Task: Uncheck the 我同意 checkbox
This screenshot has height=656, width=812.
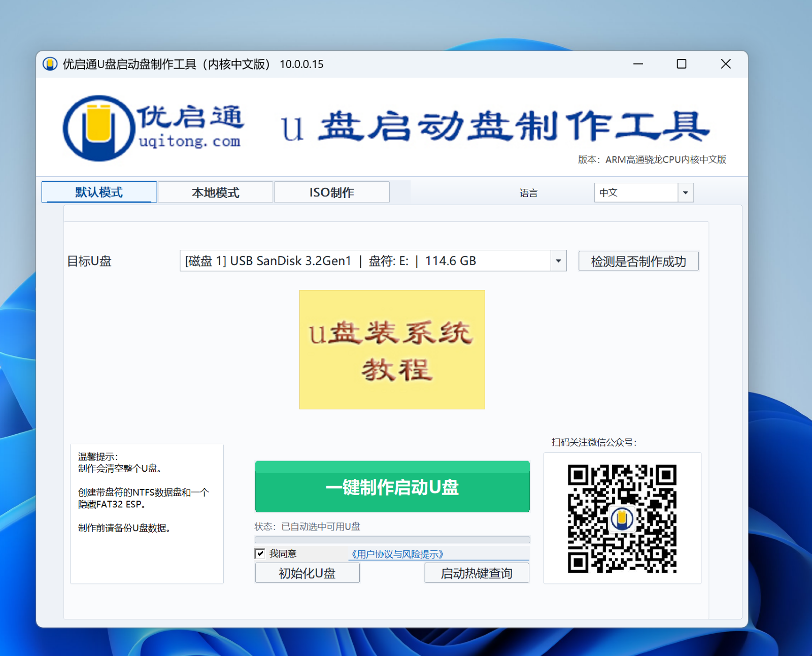Action: point(260,553)
